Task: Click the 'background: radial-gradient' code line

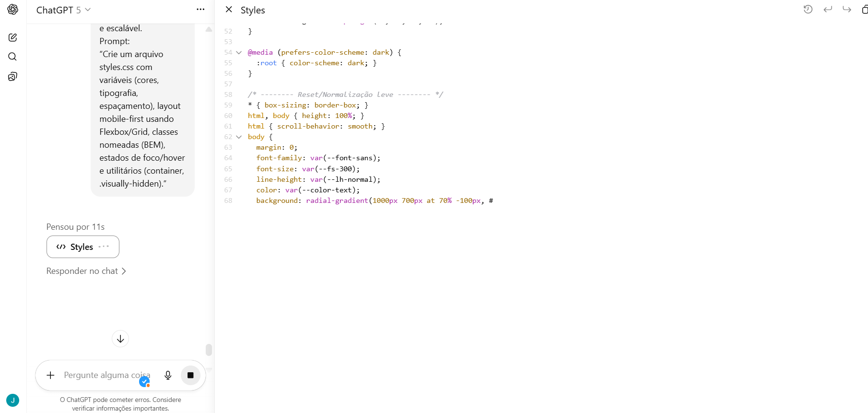Action: [x=375, y=201]
